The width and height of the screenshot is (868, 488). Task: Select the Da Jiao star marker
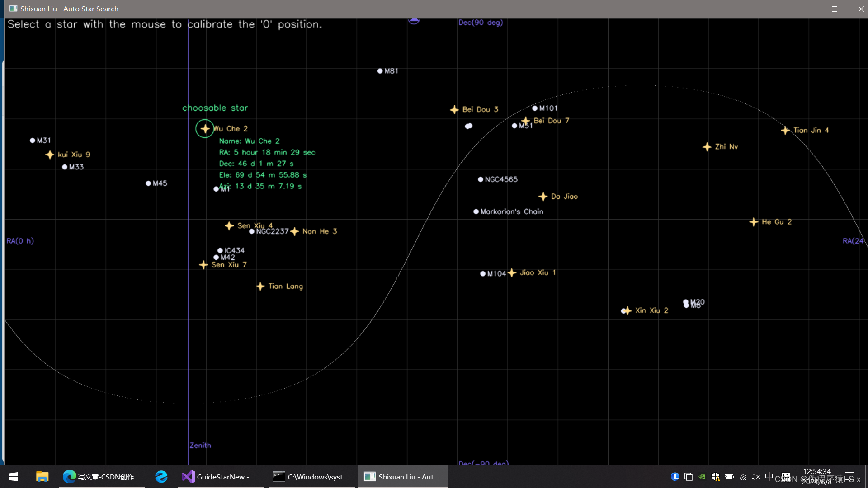pos(543,197)
